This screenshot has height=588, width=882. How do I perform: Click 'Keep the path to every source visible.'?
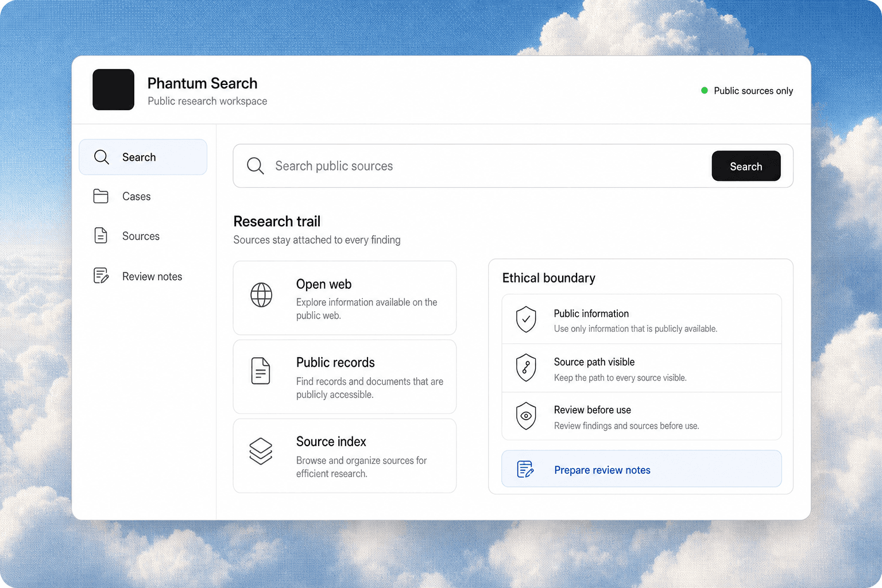click(x=620, y=378)
